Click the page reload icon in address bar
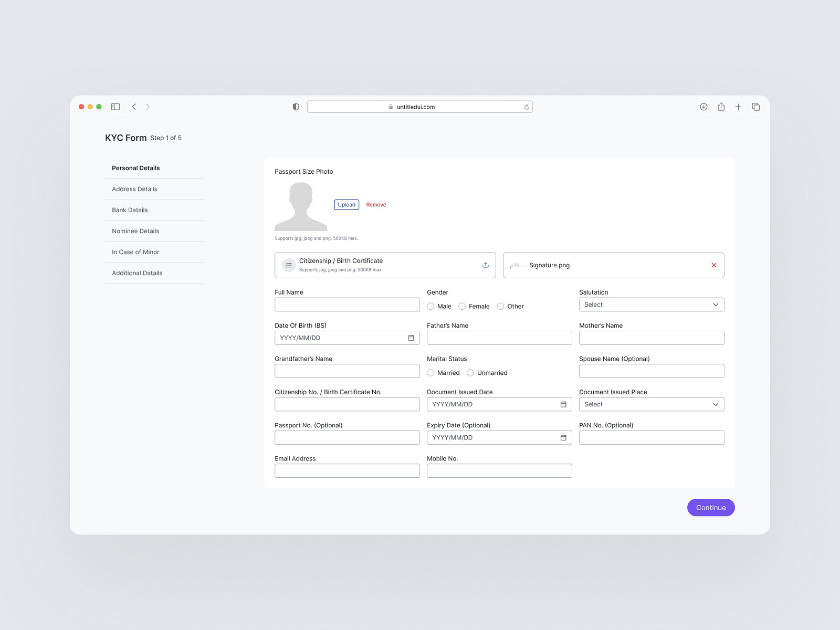The height and width of the screenshot is (630, 840). tap(527, 106)
